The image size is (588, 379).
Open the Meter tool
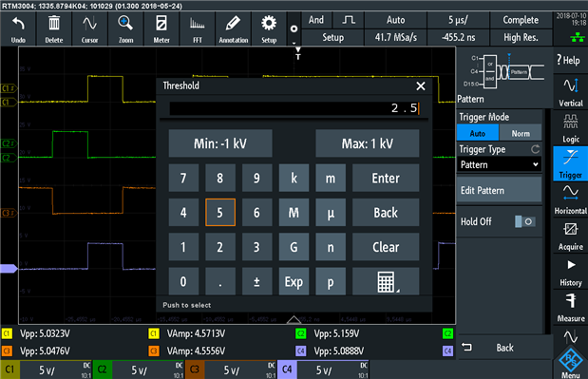[x=161, y=28]
